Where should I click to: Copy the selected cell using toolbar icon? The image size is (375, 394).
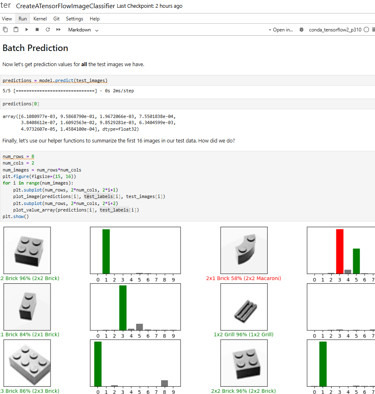click(5, 30)
